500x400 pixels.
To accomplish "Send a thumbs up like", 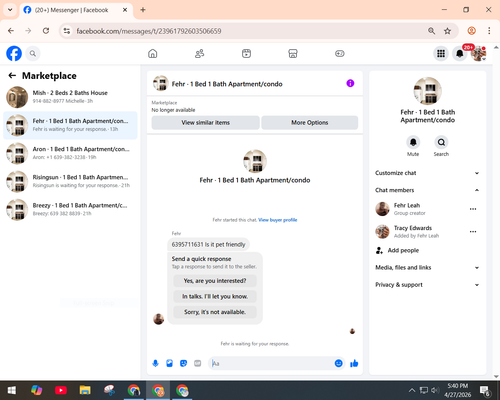I will (x=354, y=363).
